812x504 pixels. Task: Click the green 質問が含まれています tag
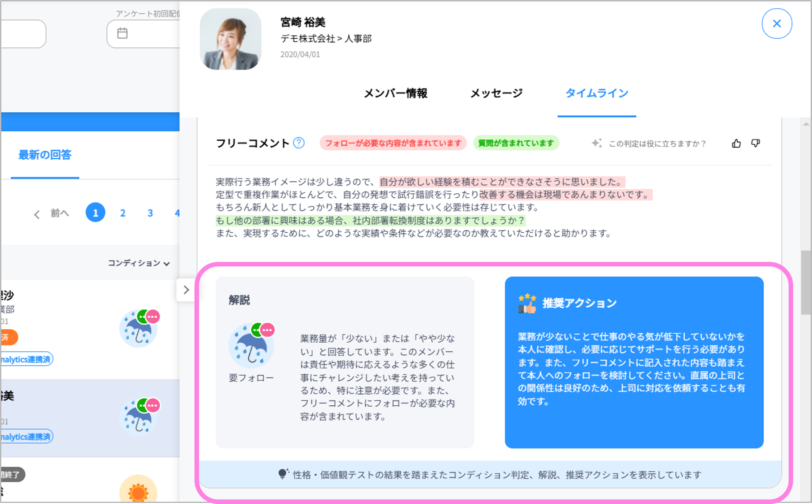click(516, 143)
